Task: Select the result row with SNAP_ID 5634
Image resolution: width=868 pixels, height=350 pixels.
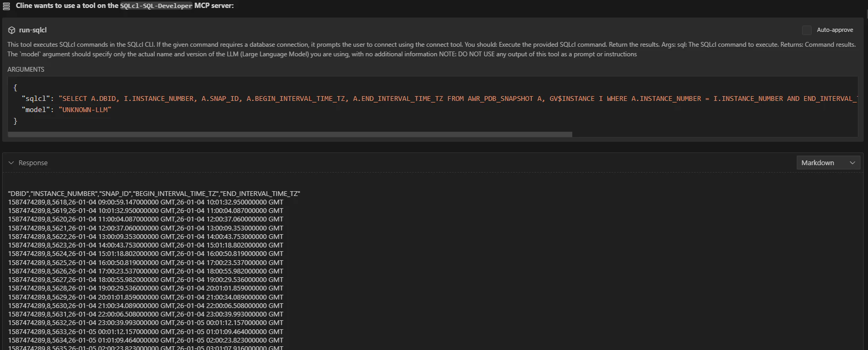Action: pos(146,340)
